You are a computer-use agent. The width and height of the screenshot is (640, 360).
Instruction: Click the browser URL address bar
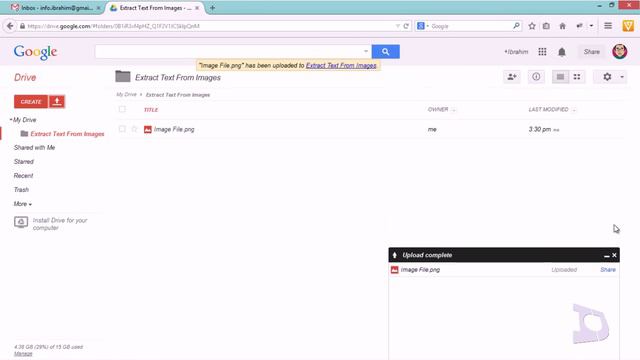tap(208, 26)
